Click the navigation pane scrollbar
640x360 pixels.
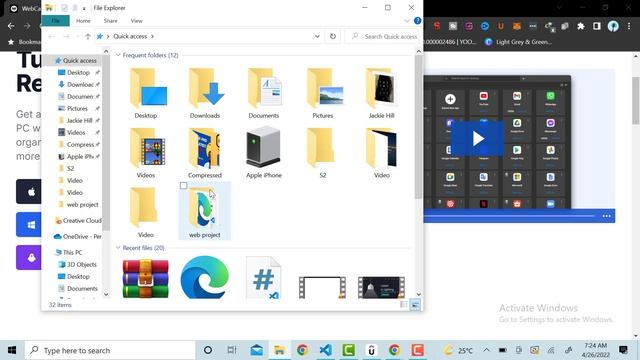[x=106, y=143]
